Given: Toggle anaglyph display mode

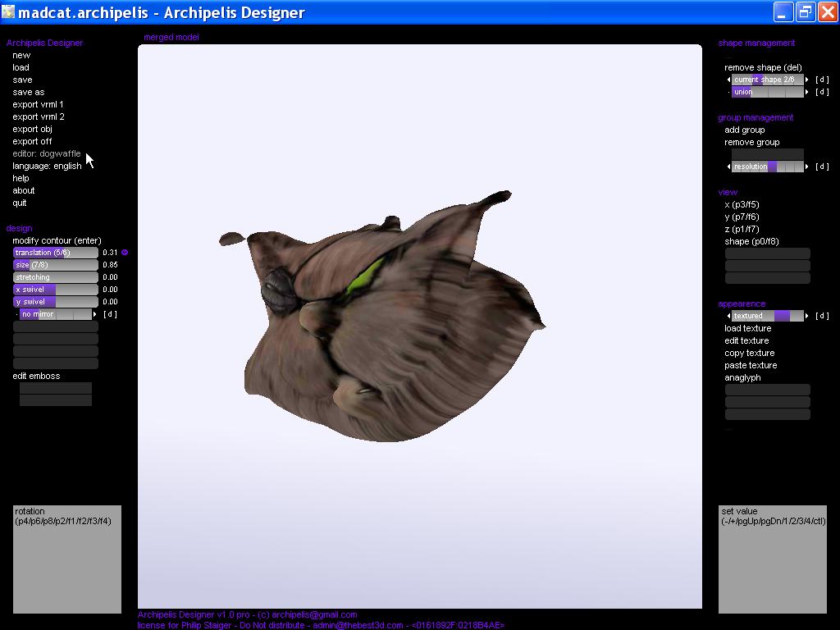Looking at the screenshot, I should pyautogui.click(x=742, y=377).
